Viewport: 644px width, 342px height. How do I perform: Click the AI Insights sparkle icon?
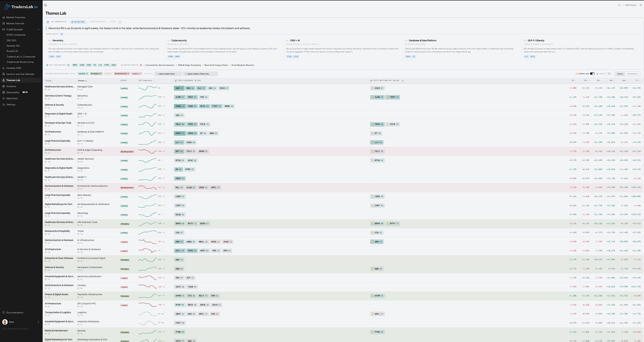(48, 22)
